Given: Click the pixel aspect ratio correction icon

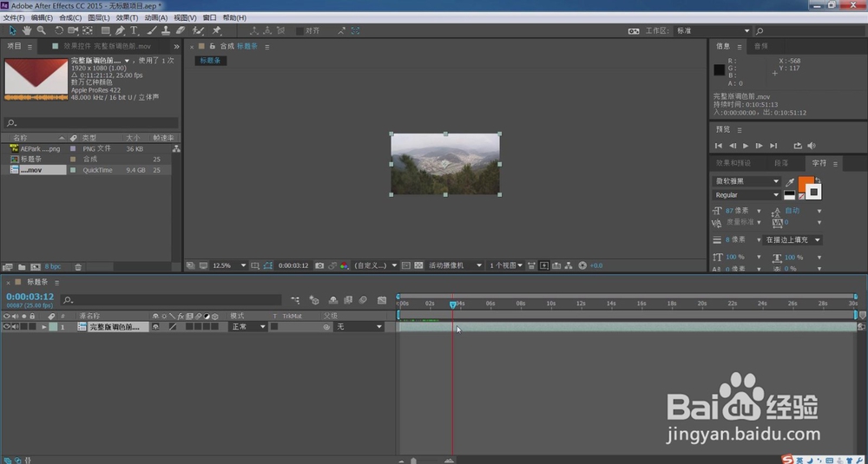Looking at the screenshot, I should pos(531,265).
